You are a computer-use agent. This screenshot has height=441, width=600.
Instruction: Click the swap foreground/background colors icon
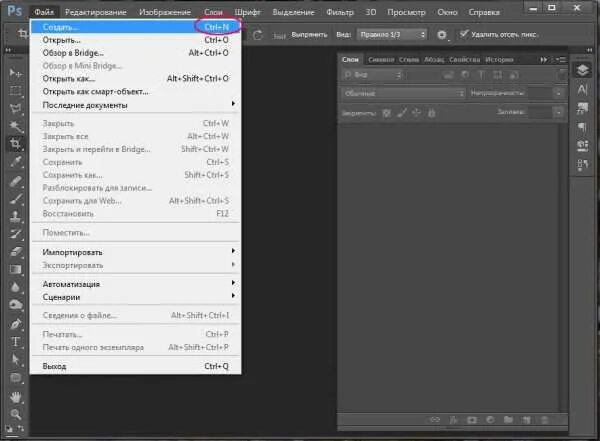click(x=21, y=428)
